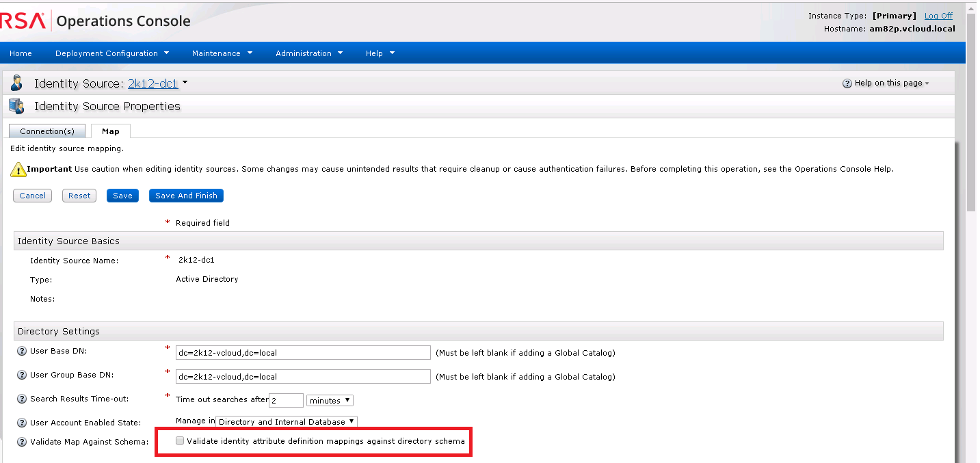Click help icon beside User Base DN

22,352
